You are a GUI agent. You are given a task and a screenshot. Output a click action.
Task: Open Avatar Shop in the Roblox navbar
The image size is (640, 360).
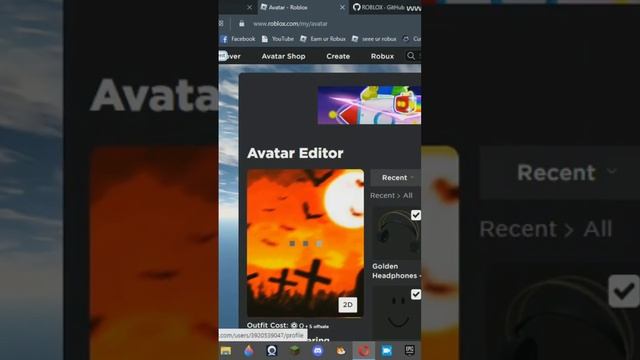[283, 56]
